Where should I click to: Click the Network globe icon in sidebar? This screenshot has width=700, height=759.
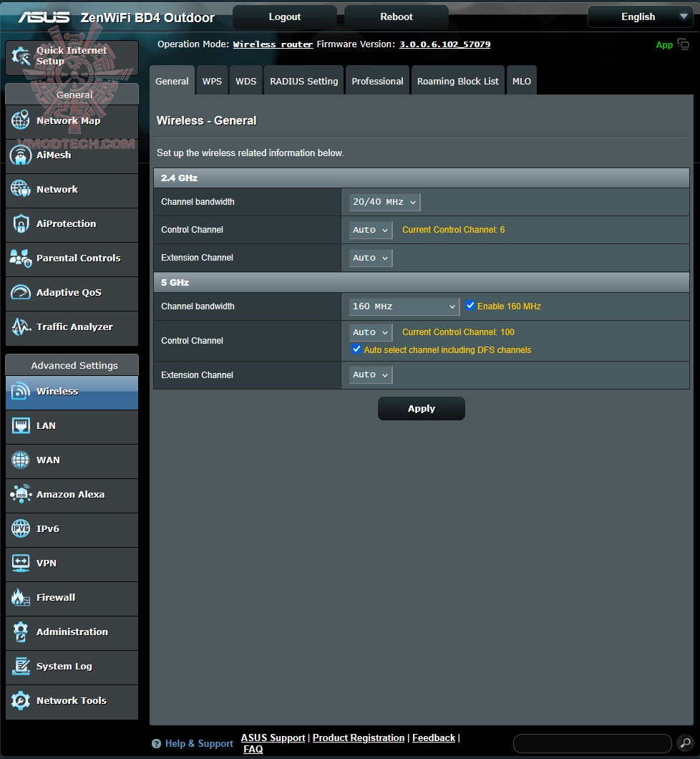click(x=20, y=189)
